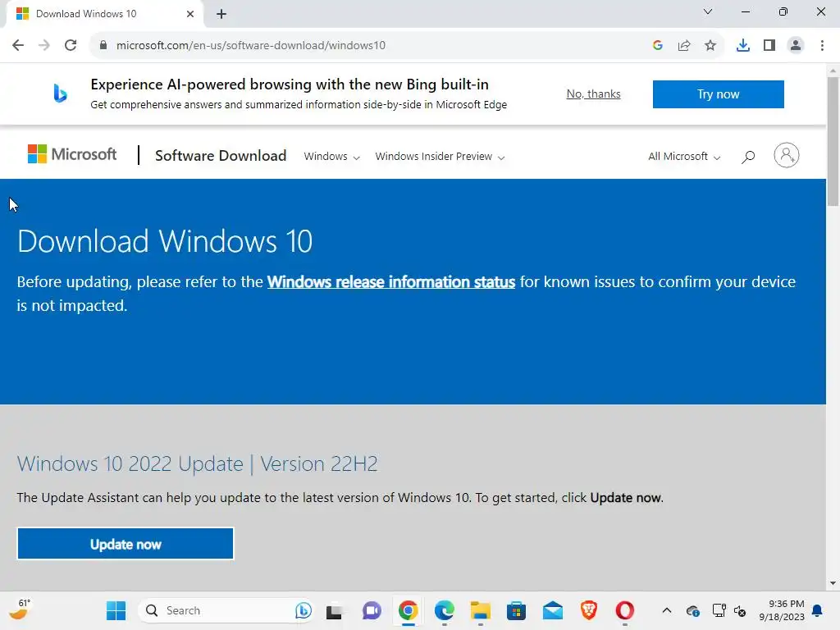Click the sign-in account icon

click(787, 155)
